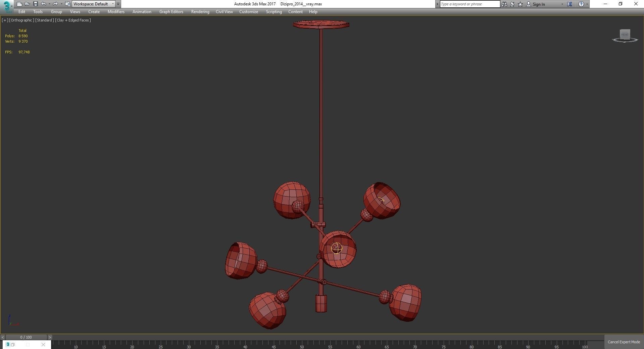The height and width of the screenshot is (349, 644).
Task: Expand the InfoCenter search field arrow
Action: click(x=437, y=4)
